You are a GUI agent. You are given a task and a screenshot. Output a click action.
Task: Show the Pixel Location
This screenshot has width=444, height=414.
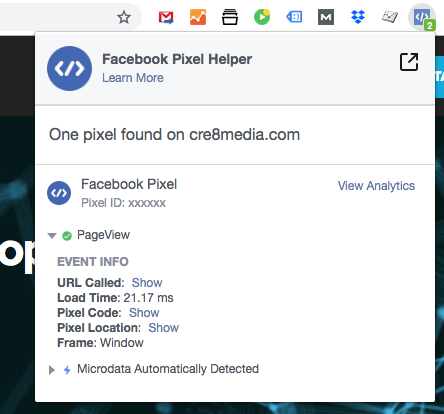[163, 328]
